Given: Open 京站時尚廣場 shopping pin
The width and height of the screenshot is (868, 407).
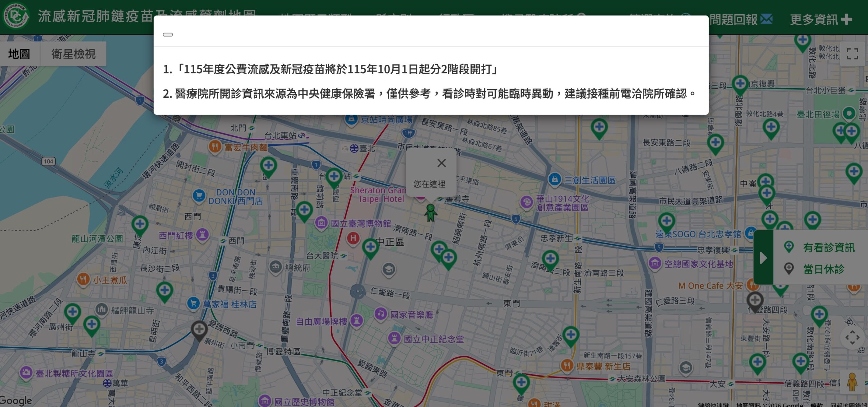Looking at the screenshot, I should tap(351, 120).
